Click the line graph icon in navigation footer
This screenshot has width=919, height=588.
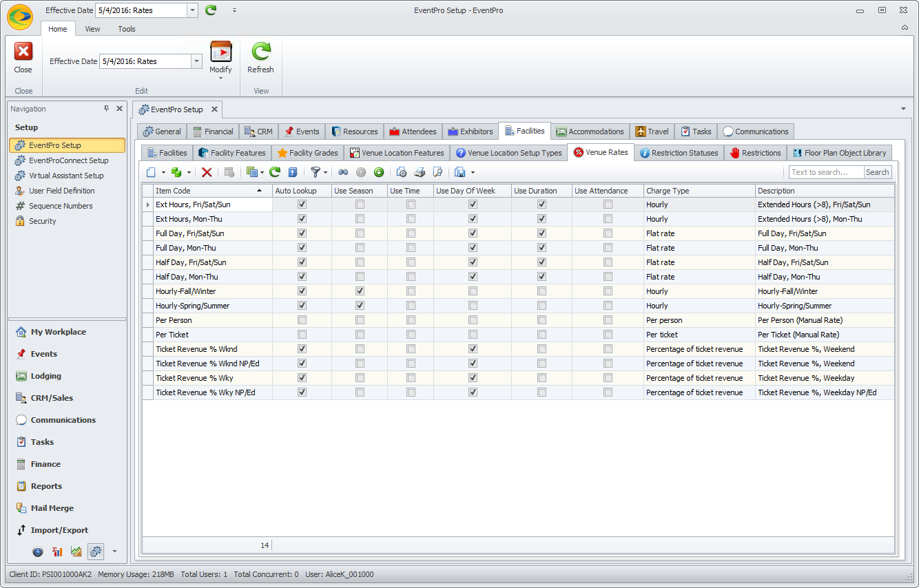pos(76,552)
